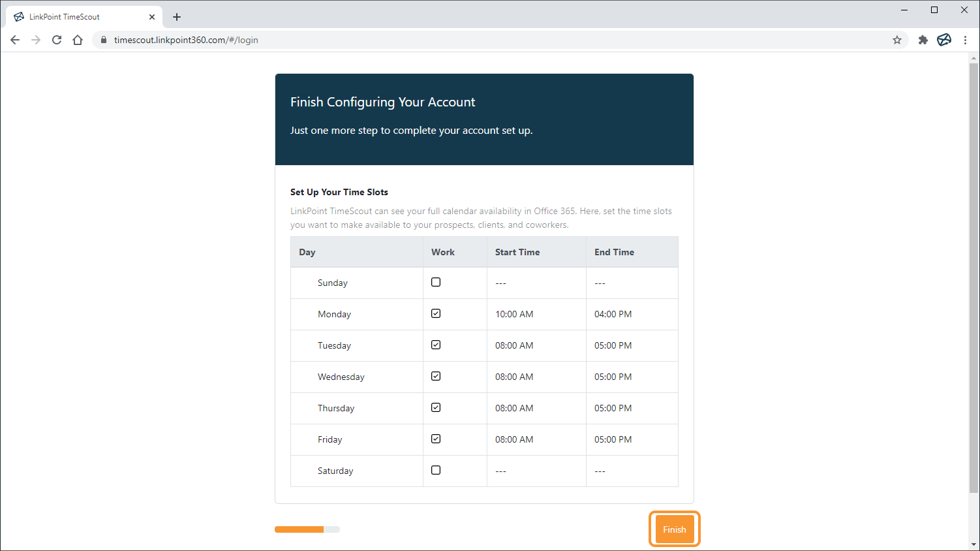Reload the TimeScout page
980x551 pixels.
point(57,40)
